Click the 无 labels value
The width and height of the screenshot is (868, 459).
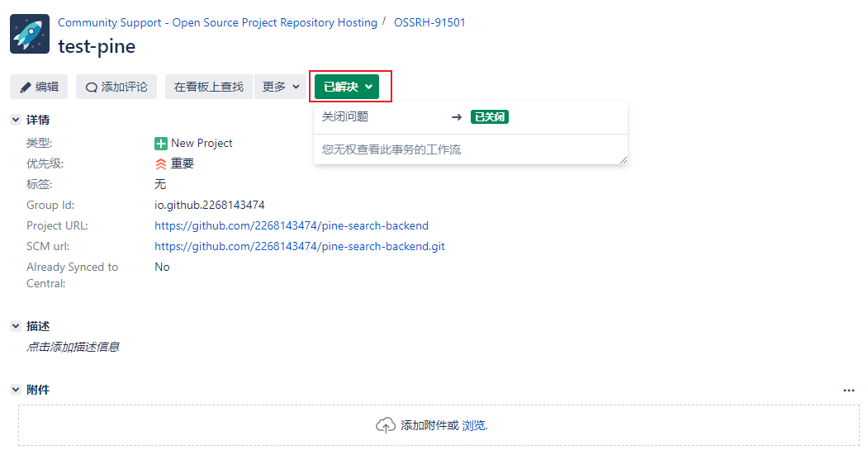tap(160, 184)
